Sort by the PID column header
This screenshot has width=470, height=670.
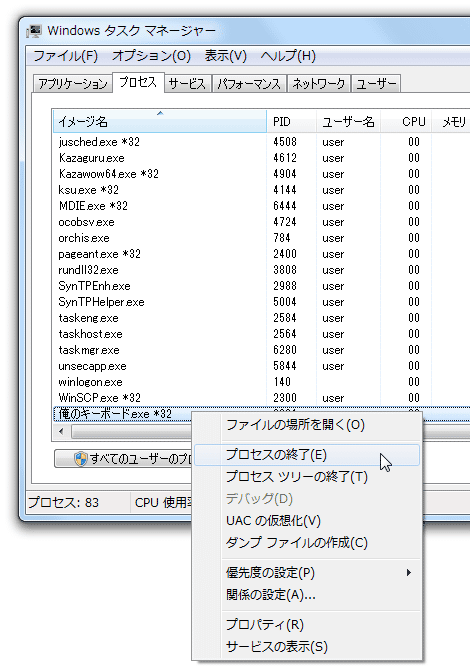[292, 121]
